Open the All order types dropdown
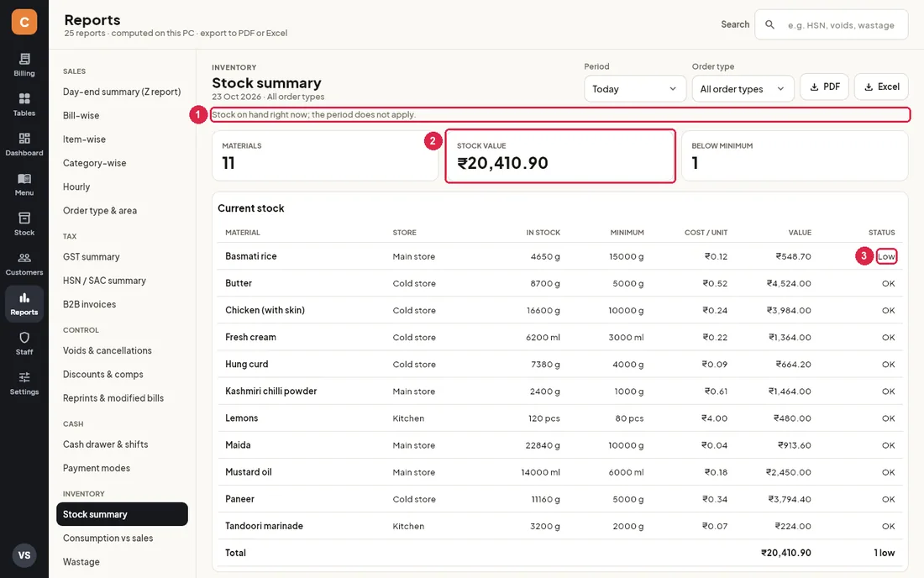924x578 pixels. click(x=743, y=89)
